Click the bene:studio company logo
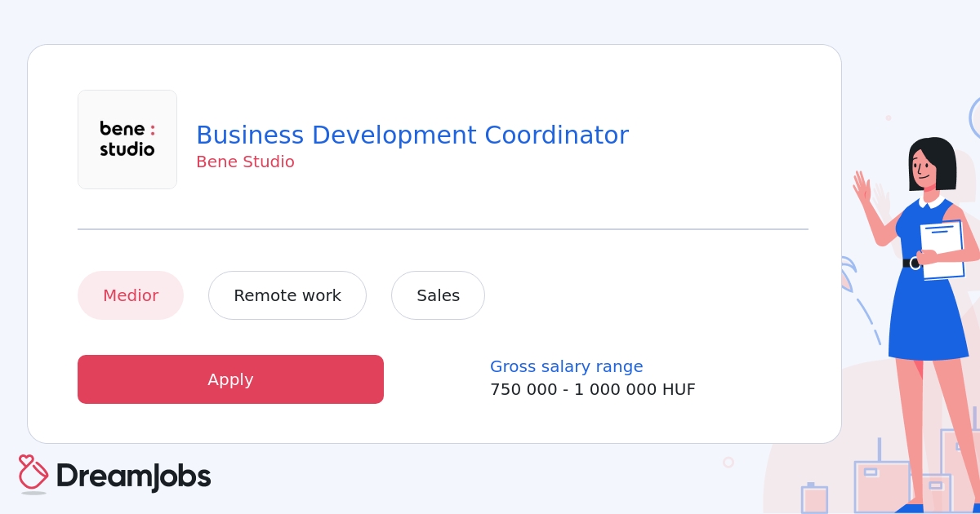This screenshot has width=980, height=514. pos(127,139)
